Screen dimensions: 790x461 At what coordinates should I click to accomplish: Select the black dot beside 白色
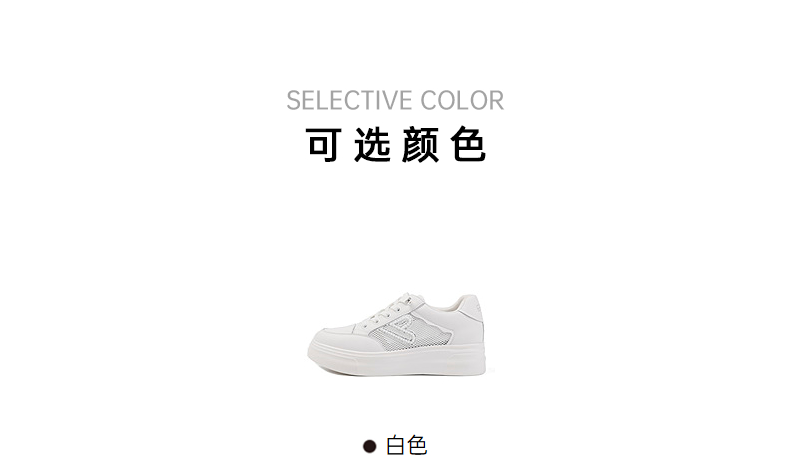click(x=369, y=446)
